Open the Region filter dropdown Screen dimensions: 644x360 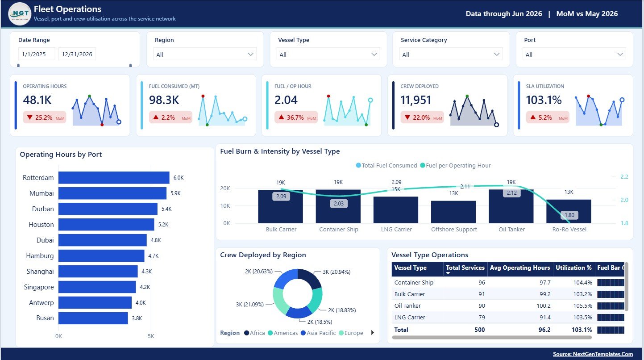(x=205, y=54)
